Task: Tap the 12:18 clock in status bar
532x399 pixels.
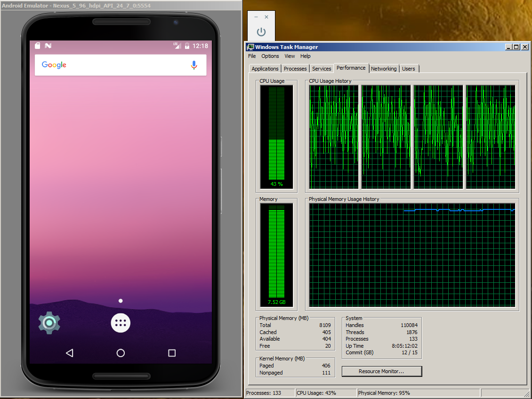Action: click(x=200, y=46)
